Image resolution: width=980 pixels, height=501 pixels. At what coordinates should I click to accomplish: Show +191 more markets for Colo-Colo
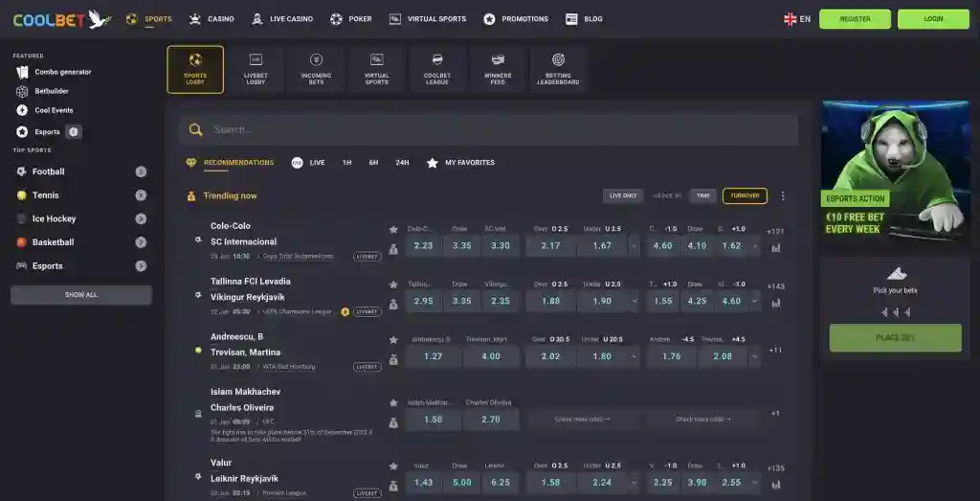775,232
